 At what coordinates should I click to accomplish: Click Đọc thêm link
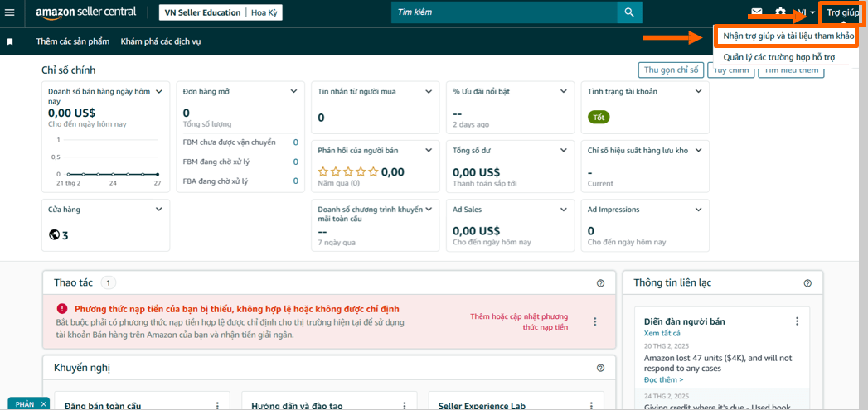[664, 379]
